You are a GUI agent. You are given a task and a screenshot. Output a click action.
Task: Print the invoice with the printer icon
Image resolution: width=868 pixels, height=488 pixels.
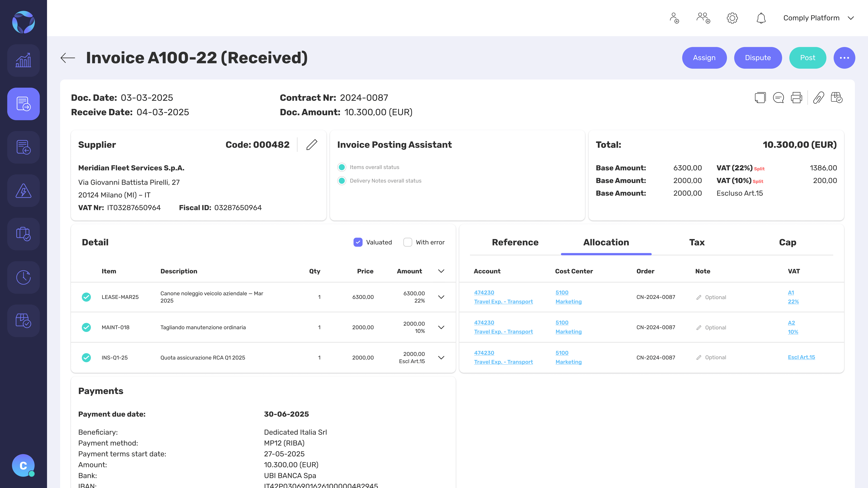coord(797,98)
